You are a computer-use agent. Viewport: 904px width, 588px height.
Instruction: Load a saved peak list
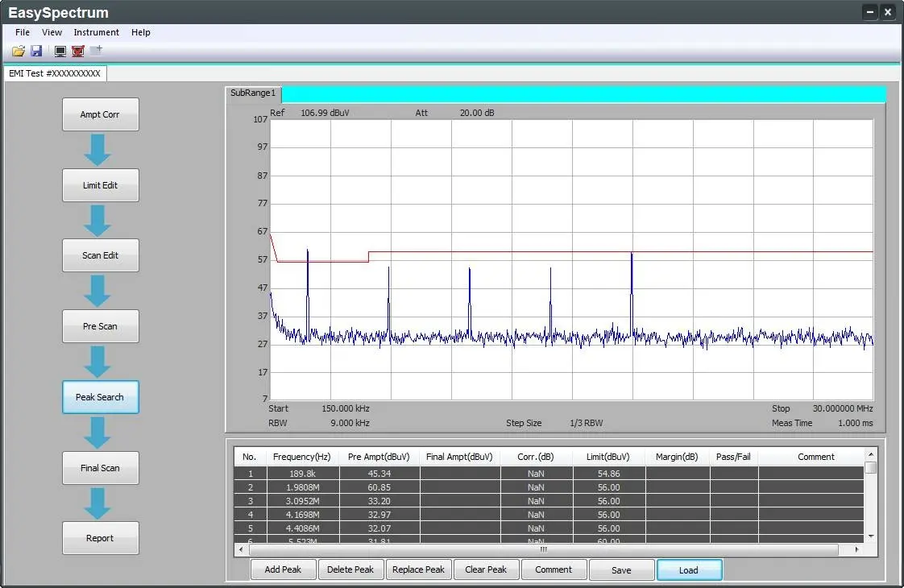(x=689, y=569)
